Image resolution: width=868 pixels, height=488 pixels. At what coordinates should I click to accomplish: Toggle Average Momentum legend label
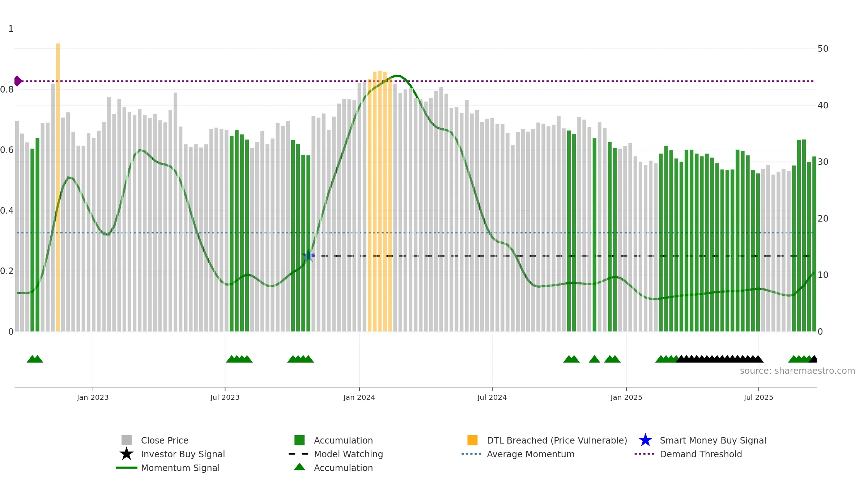(531, 454)
